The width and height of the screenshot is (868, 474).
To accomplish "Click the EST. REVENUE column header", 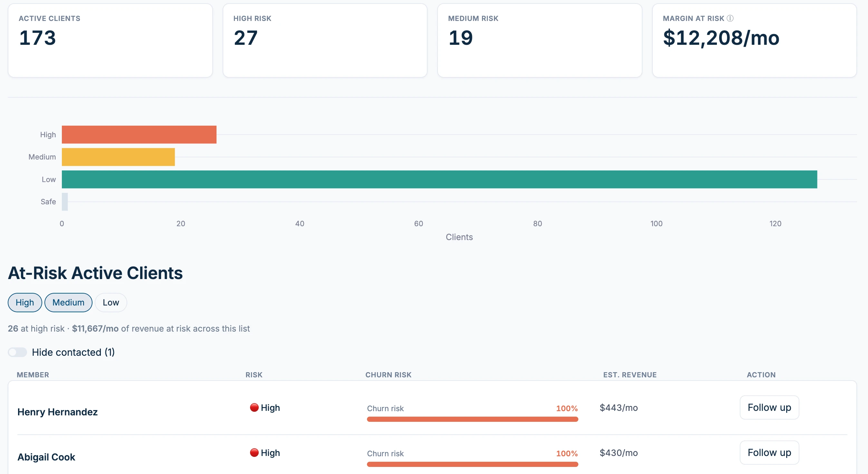I will (x=630, y=375).
